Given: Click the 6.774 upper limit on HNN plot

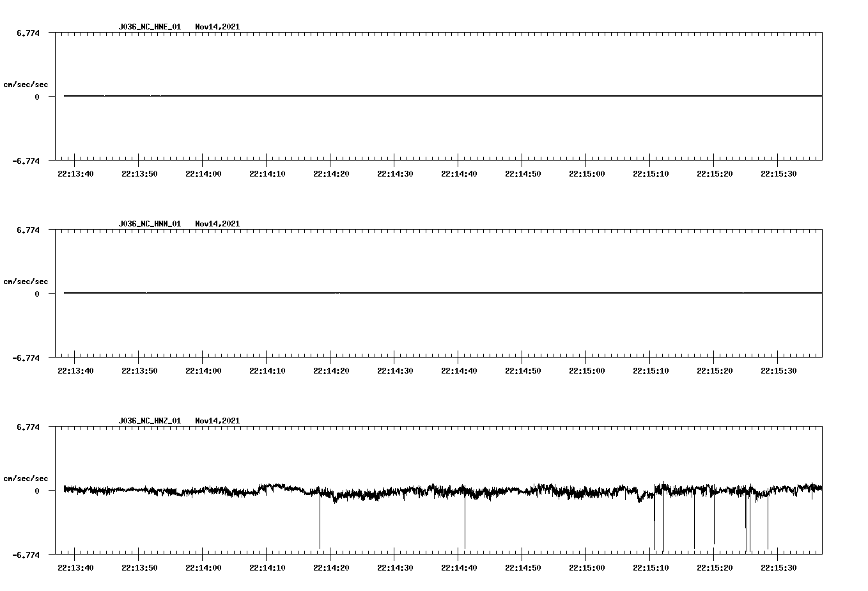Looking at the screenshot, I should coord(27,230).
